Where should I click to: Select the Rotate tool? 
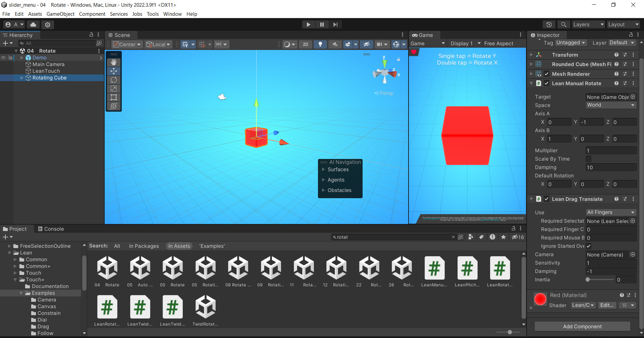(x=114, y=80)
